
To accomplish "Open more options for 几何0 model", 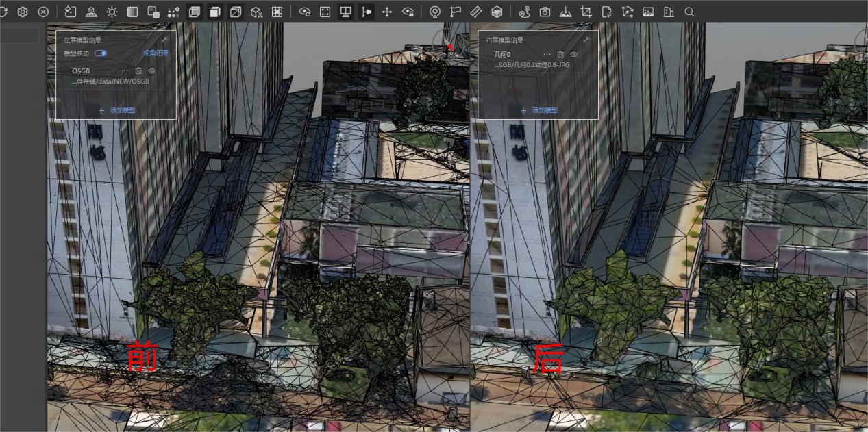I will coord(547,54).
